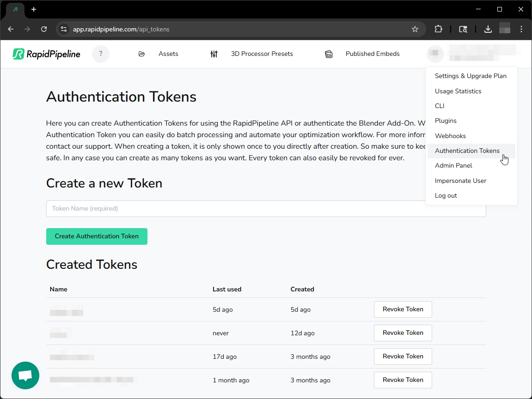Open the browser three-dot menu

click(x=521, y=29)
